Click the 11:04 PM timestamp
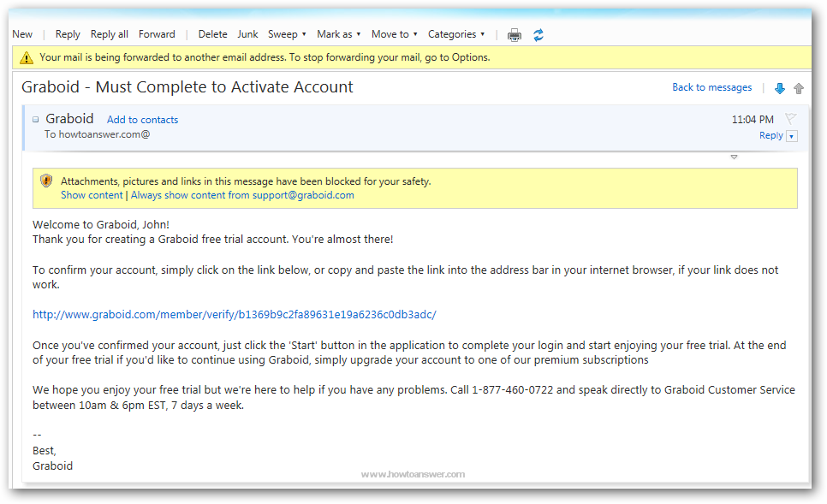This screenshot has height=504, width=827. pos(753,120)
